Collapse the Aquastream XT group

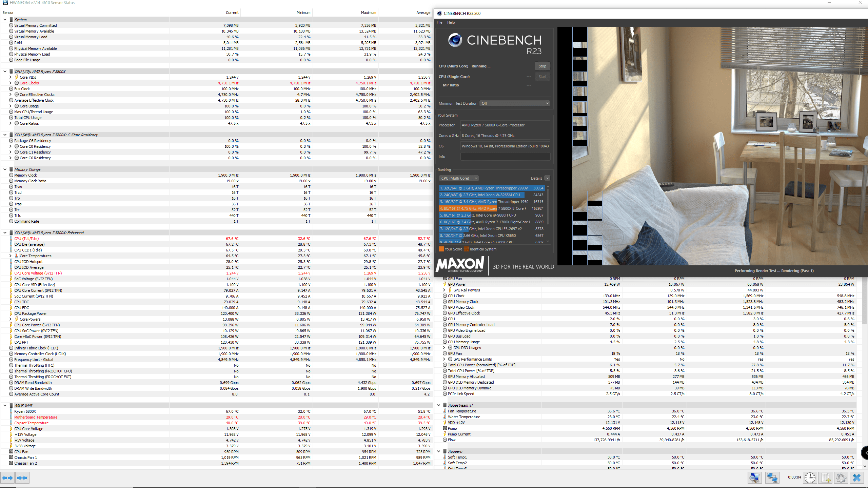438,405
